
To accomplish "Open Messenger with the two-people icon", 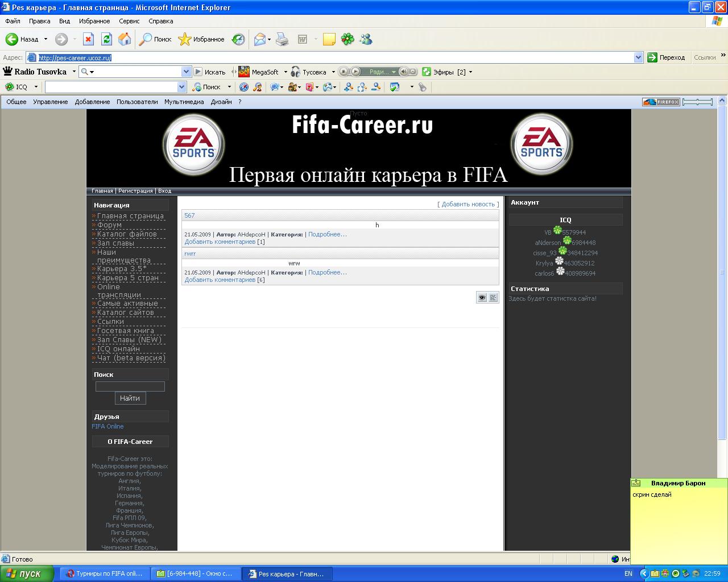I will click(366, 39).
